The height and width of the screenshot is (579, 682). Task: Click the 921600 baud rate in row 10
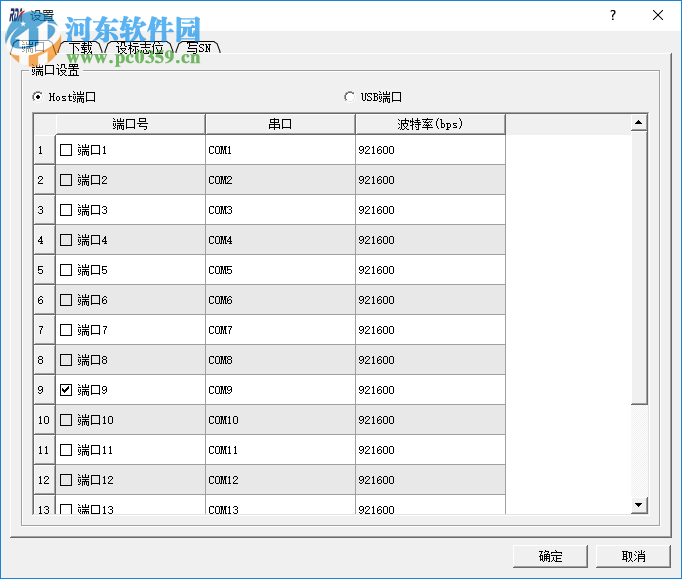point(430,420)
